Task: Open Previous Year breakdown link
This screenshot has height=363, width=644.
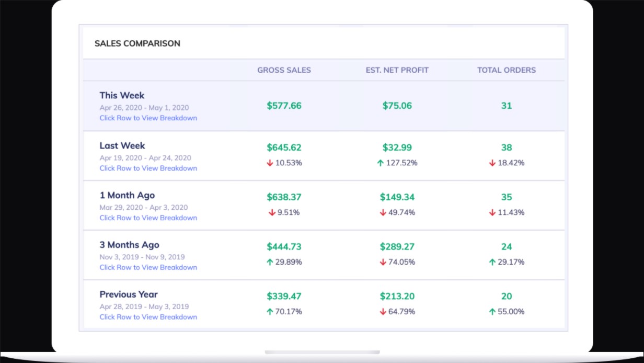Action: pyautogui.click(x=148, y=317)
